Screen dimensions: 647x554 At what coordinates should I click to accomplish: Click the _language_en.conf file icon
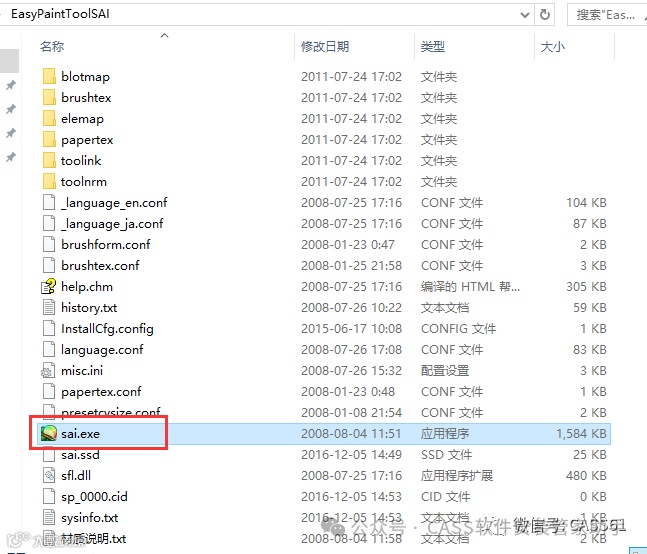point(49,203)
